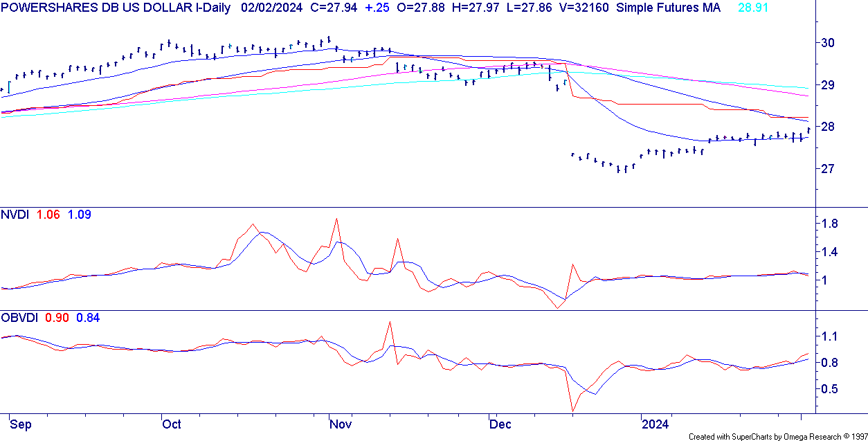The height and width of the screenshot is (441, 868).
Task: Select the cyan moving average value "28.91"
Action: [754, 8]
